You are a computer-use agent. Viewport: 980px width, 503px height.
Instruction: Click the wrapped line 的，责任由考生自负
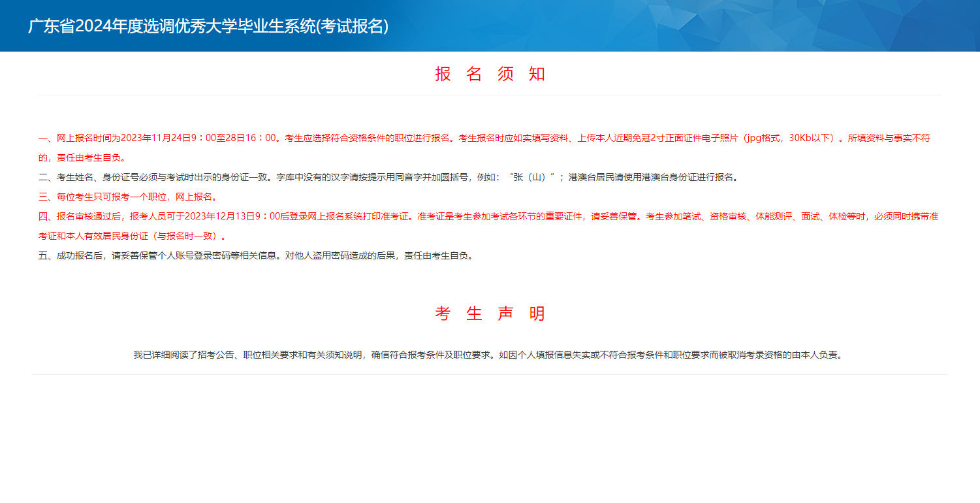coord(81,157)
